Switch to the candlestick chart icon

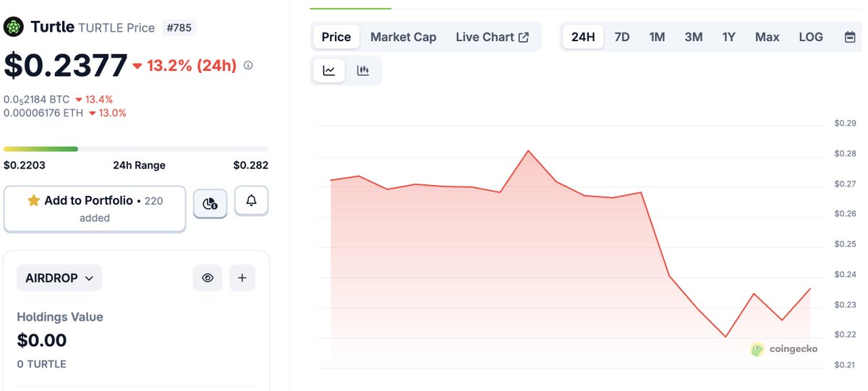coord(363,70)
